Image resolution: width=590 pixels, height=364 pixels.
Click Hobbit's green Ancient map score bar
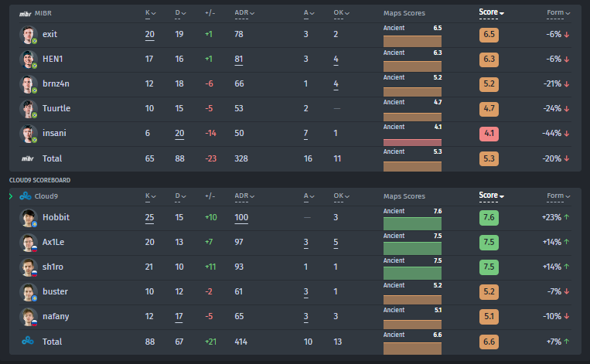(412, 224)
